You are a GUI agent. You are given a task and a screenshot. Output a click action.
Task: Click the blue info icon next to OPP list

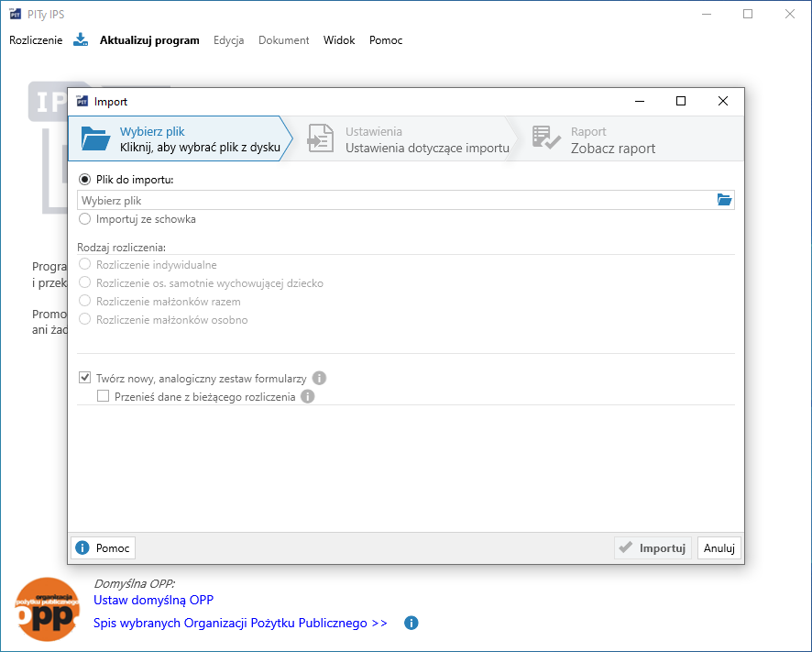[x=411, y=624]
